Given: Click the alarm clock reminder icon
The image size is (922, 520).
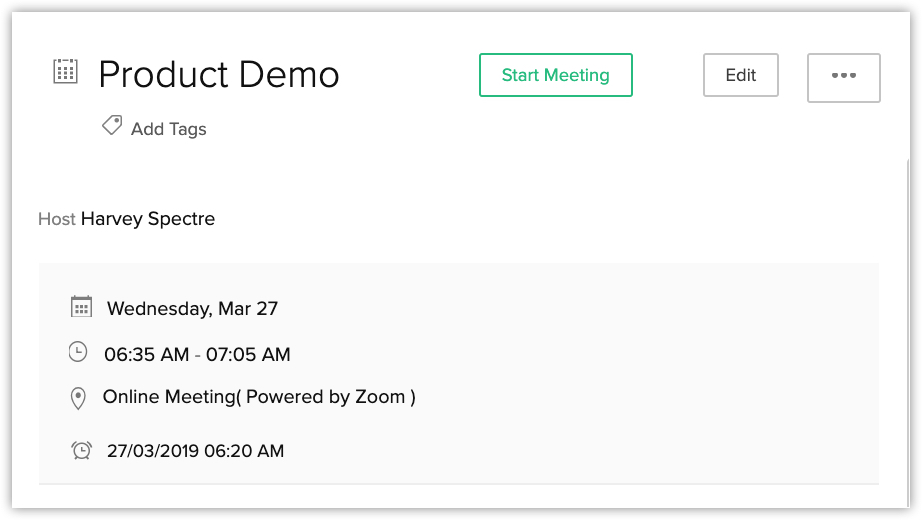Looking at the screenshot, I should pos(81,450).
